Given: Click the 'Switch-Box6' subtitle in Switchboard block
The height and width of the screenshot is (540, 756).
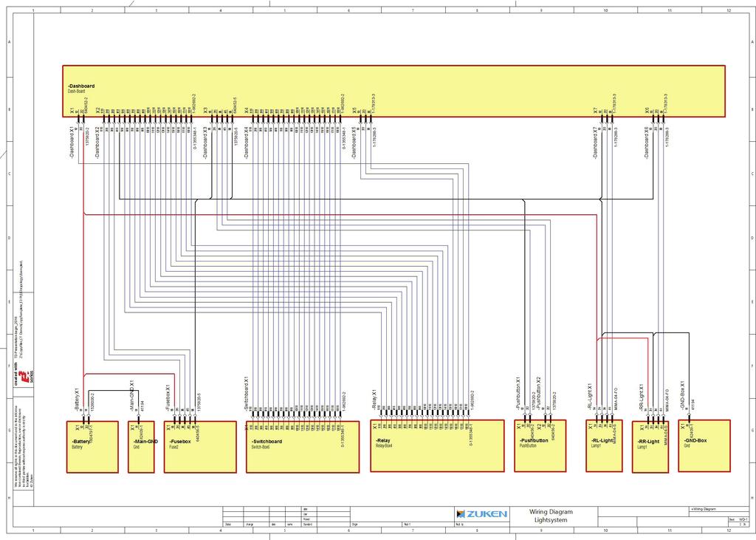Looking at the screenshot, I should point(261,448).
